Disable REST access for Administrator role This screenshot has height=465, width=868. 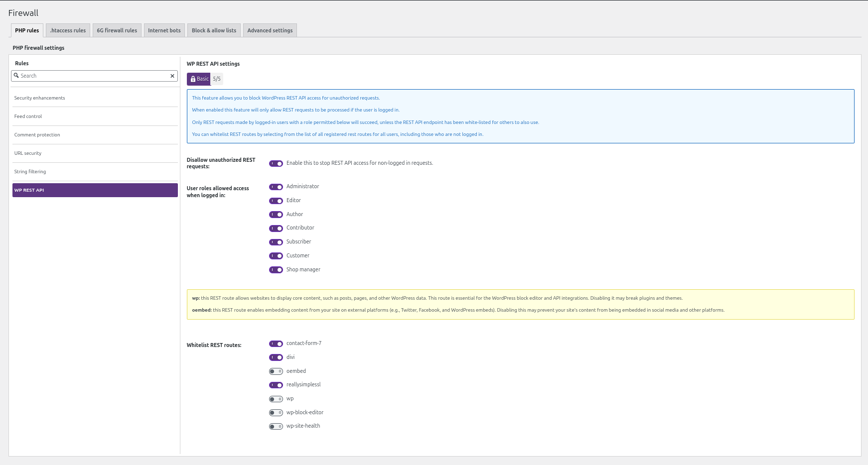[x=276, y=187]
